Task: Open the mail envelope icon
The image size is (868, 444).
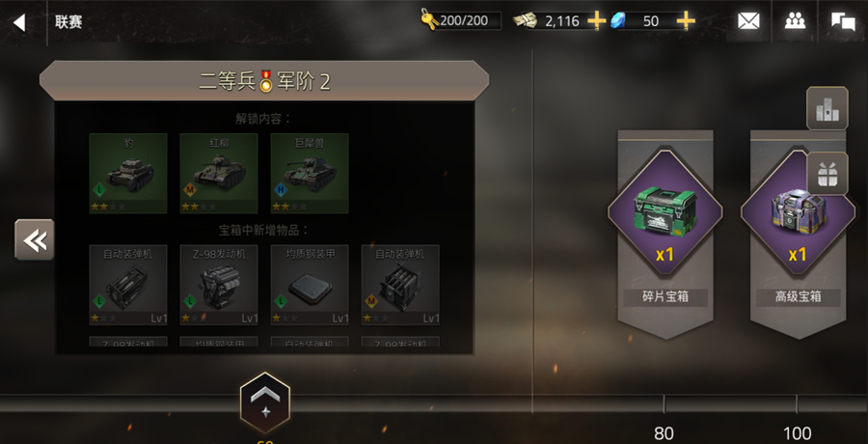Action: [x=748, y=21]
